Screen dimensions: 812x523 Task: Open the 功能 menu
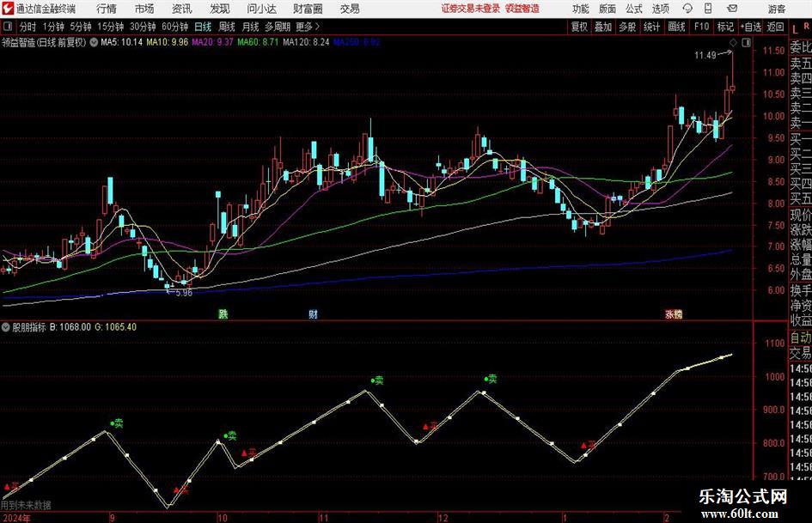click(x=581, y=9)
